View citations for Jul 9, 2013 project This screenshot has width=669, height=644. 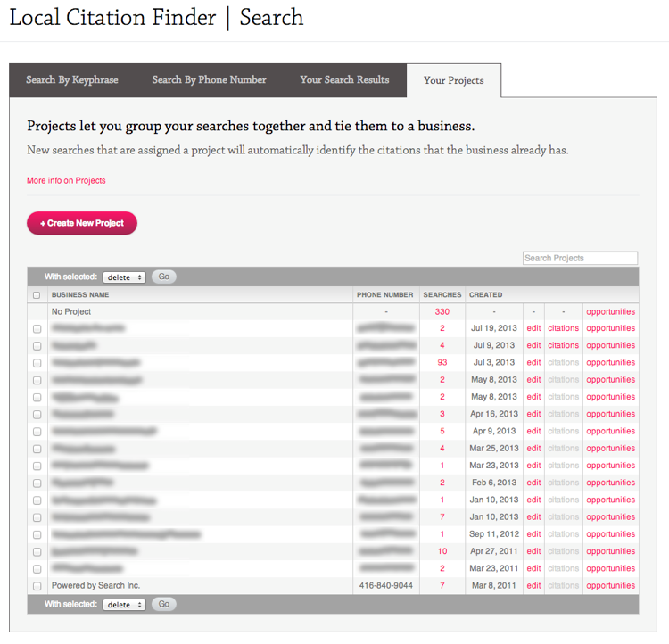point(563,345)
